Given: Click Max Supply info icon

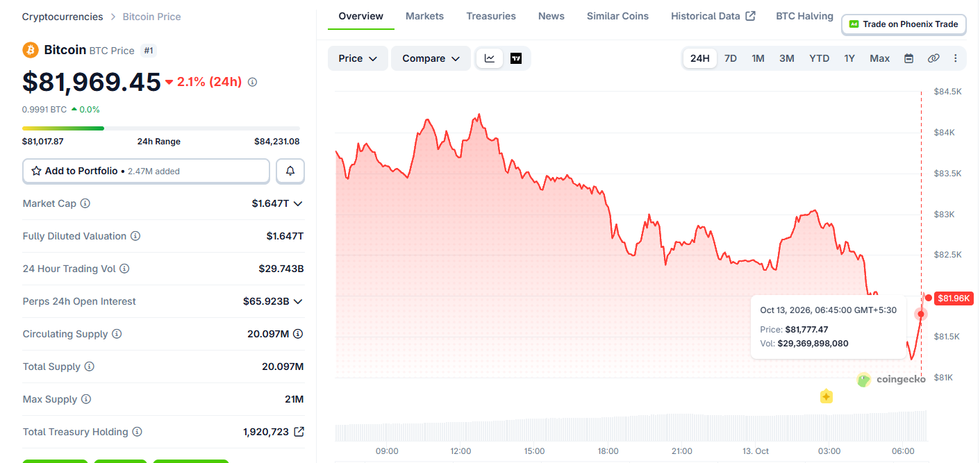Looking at the screenshot, I should tap(86, 399).
